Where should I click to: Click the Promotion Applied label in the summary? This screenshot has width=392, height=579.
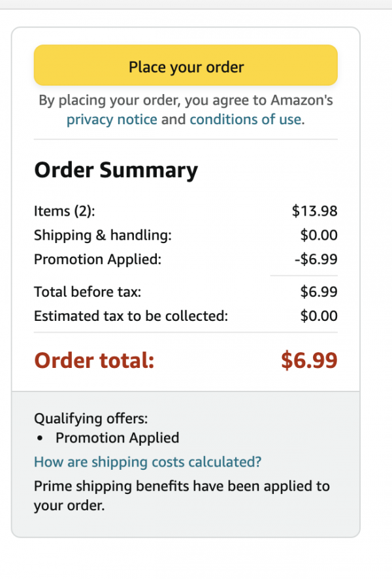click(98, 259)
